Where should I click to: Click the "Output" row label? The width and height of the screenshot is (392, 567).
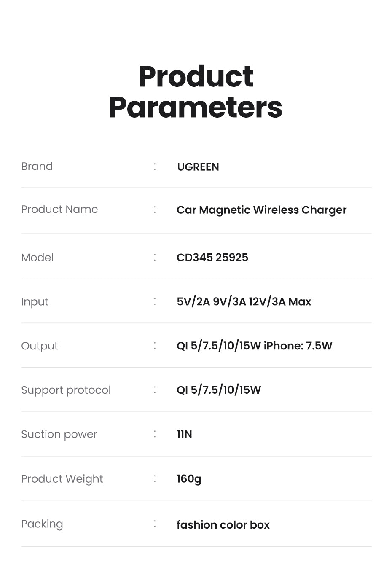click(x=40, y=346)
